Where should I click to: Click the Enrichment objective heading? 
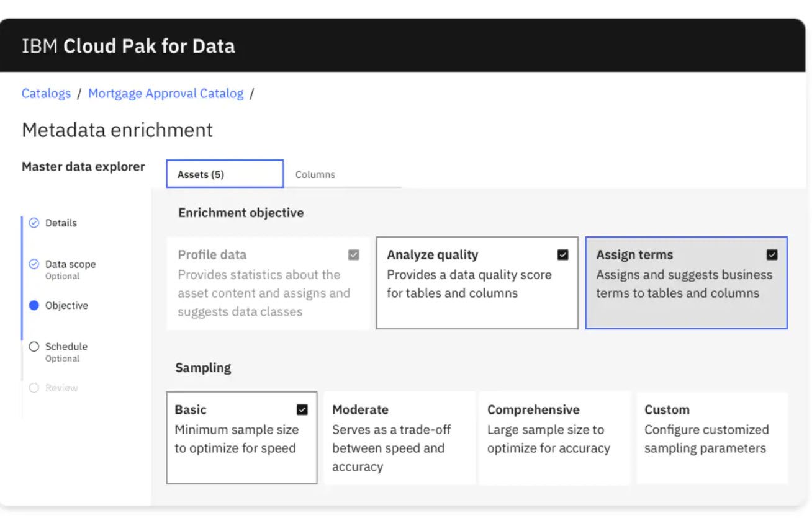241,213
